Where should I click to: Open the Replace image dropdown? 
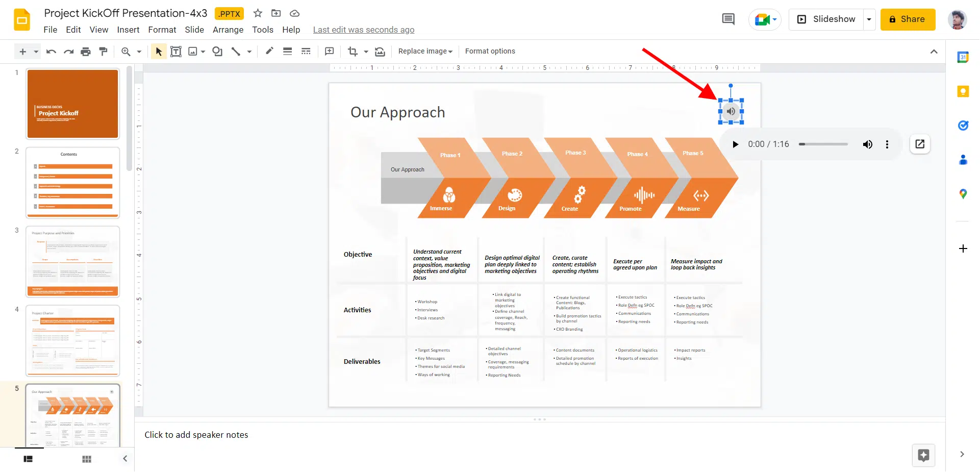pos(425,52)
